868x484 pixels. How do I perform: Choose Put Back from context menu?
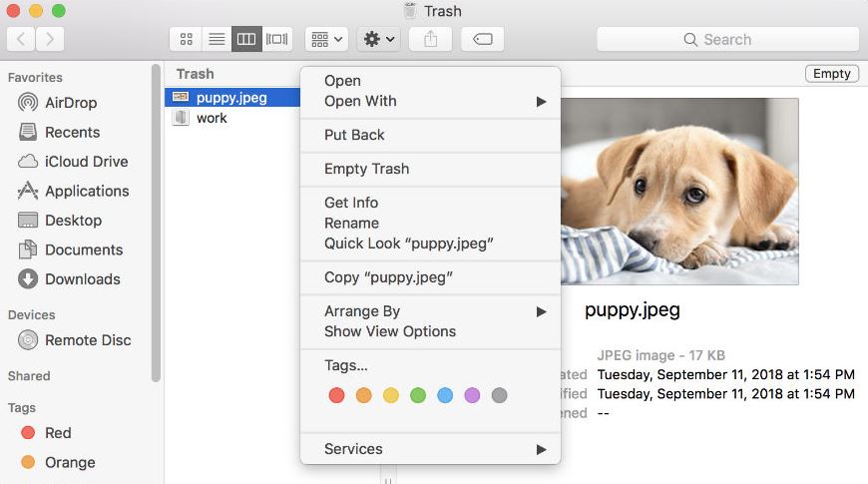pyautogui.click(x=354, y=135)
